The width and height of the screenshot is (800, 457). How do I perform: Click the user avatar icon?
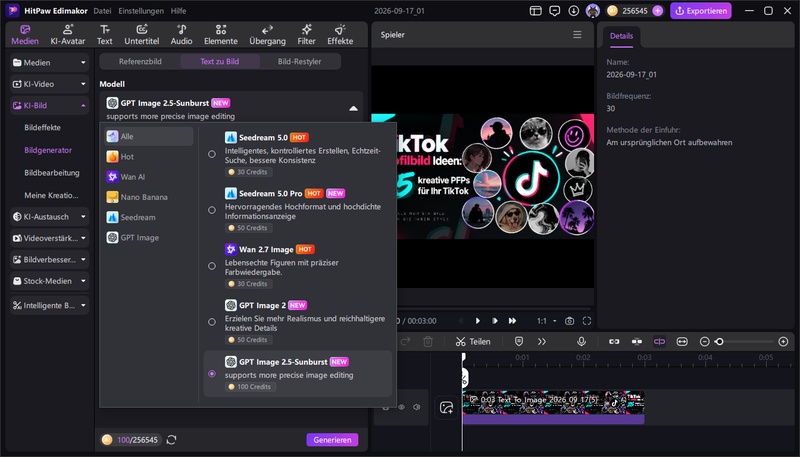(x=592, y=11)
